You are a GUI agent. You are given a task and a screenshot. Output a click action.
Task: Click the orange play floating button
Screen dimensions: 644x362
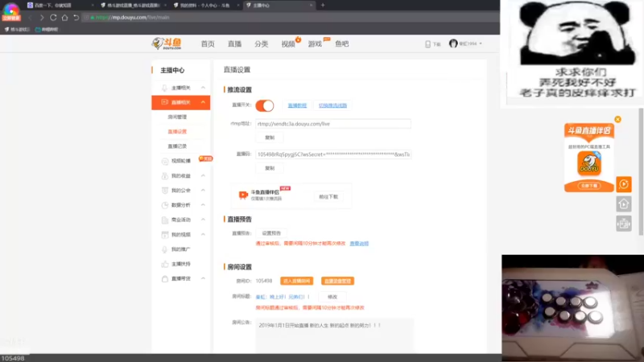(624, 184)
